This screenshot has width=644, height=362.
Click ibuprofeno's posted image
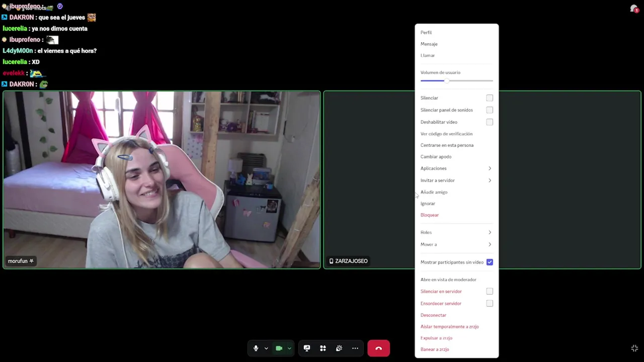(52, 40)
